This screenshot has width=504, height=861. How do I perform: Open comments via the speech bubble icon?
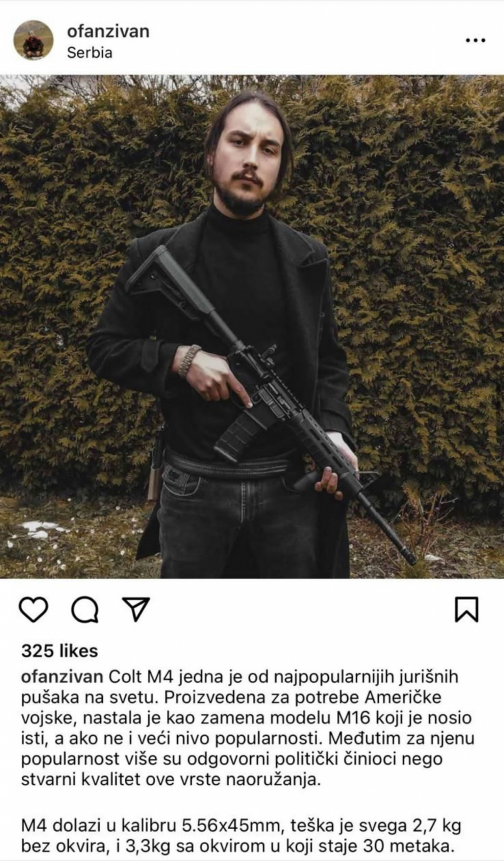tap(85, 609)
